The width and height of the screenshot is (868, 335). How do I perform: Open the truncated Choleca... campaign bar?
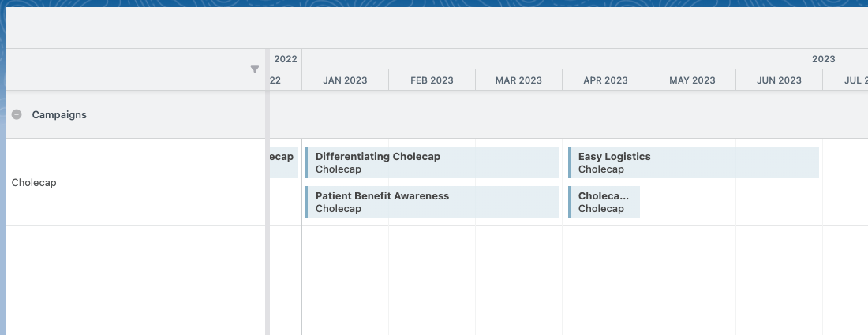tap(604, 202)
